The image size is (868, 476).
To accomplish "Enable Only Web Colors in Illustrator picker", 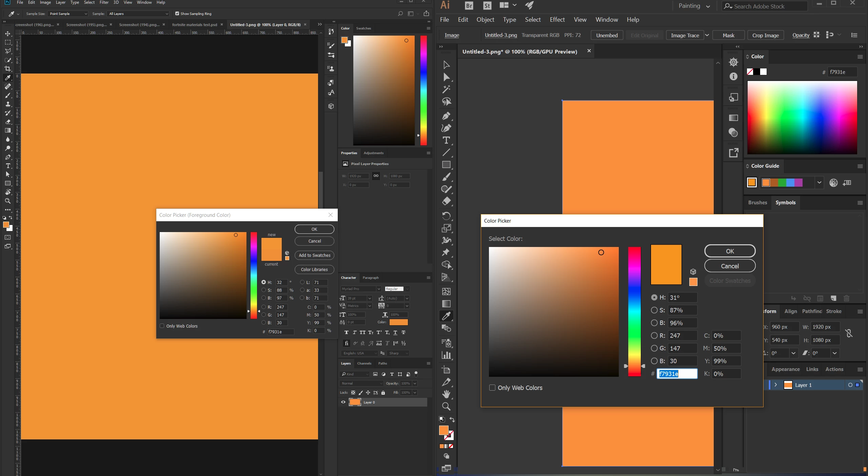I will pos(492,388).
